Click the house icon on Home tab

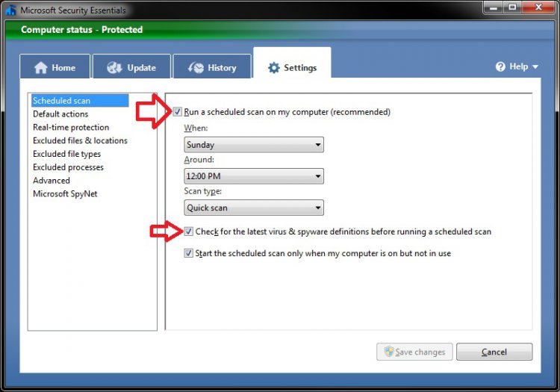pos(41,68)
